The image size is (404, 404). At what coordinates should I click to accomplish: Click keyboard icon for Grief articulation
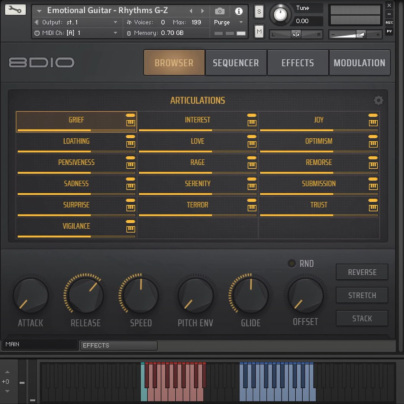pos(130,123)
